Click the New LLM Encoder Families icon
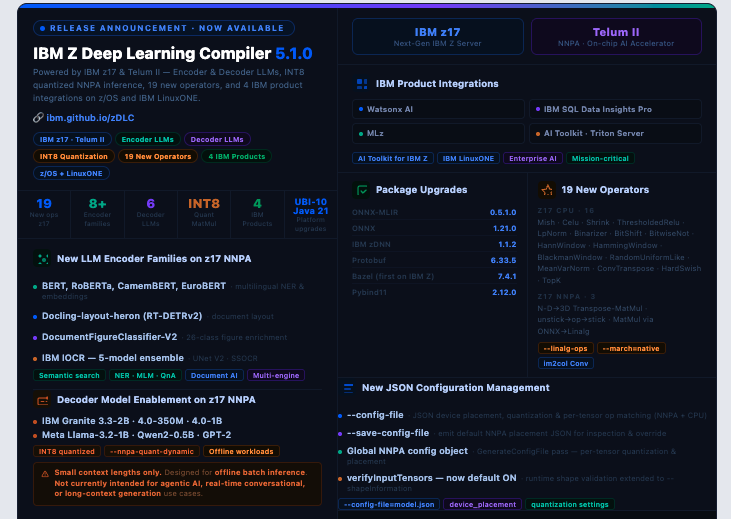The height and width of the screenshot is (519, 731). click(x=43, y=259)
